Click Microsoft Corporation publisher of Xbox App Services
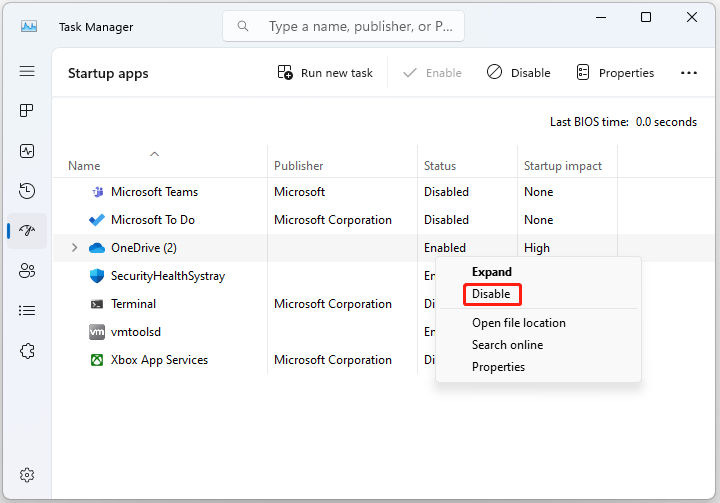The height and width of the screenshot is (503, 720). 333,360
